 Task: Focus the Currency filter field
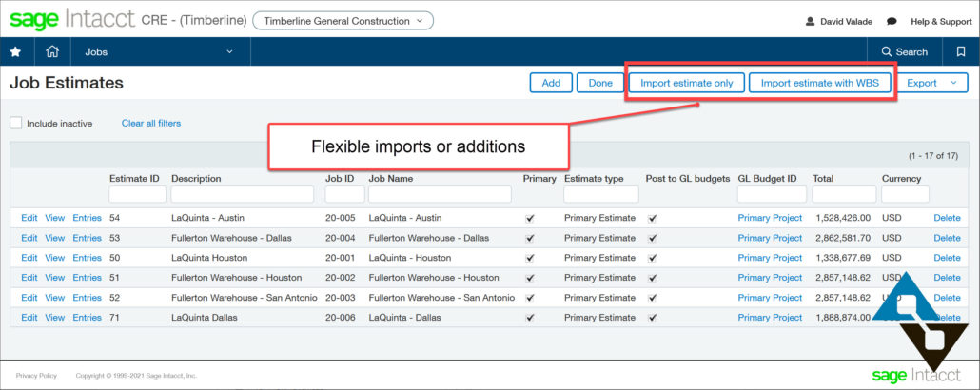905,194
